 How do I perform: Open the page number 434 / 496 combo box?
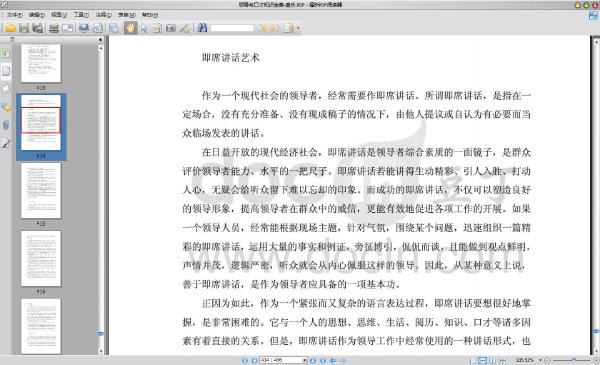point(284,360)
